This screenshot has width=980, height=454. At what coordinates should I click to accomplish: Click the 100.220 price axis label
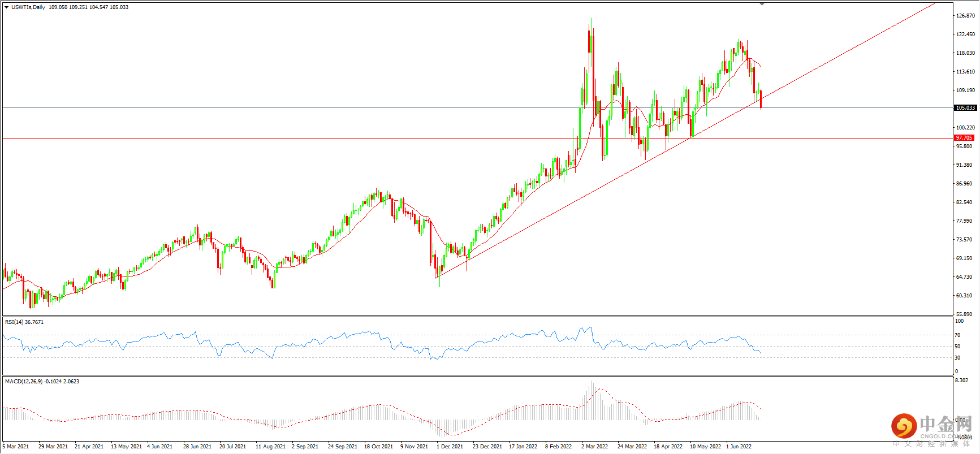[965, 128]
